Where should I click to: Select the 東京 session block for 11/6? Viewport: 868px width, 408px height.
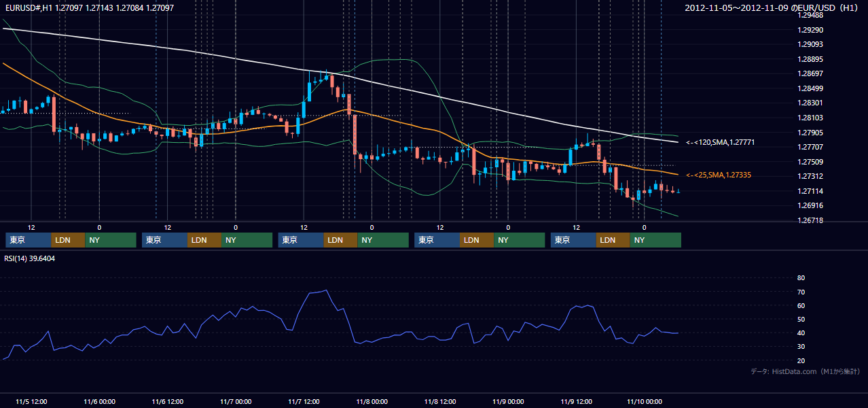[x=164, y=240]
